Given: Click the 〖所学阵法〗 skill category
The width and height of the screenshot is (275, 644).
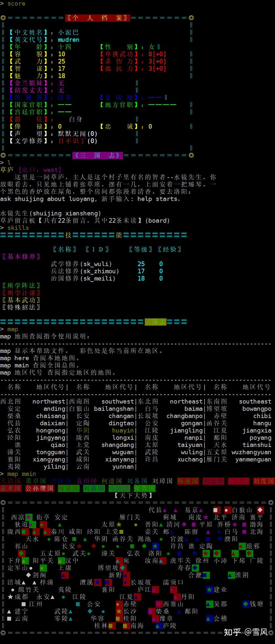Looking at the screenshot, I should pyautogui.click(x=21, y=285).
